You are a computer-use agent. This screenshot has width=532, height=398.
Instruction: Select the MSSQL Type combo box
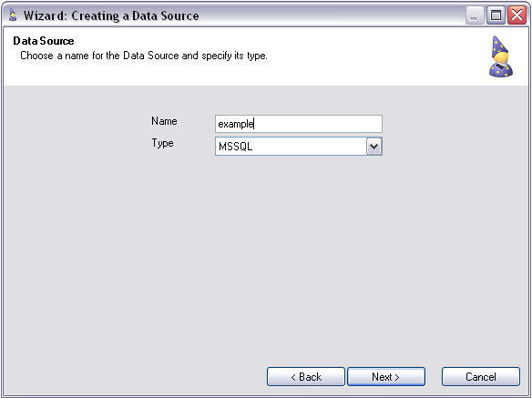(299, 147)
